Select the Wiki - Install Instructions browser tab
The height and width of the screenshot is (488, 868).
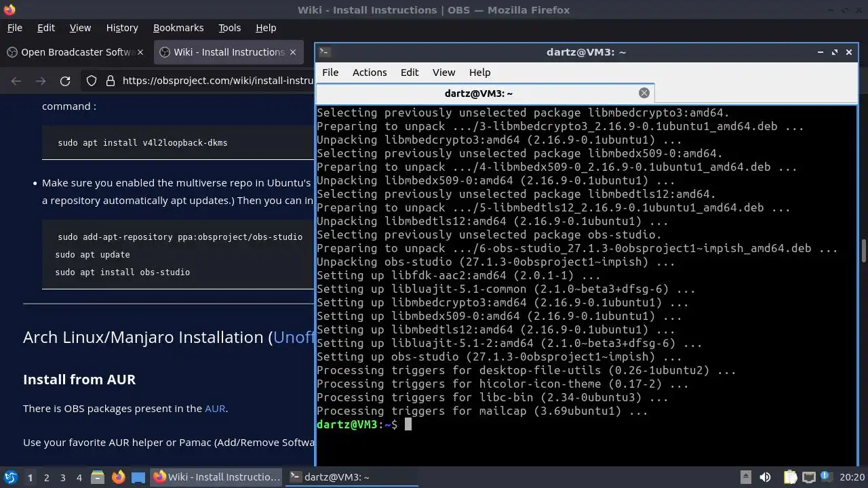pos(229,52)
